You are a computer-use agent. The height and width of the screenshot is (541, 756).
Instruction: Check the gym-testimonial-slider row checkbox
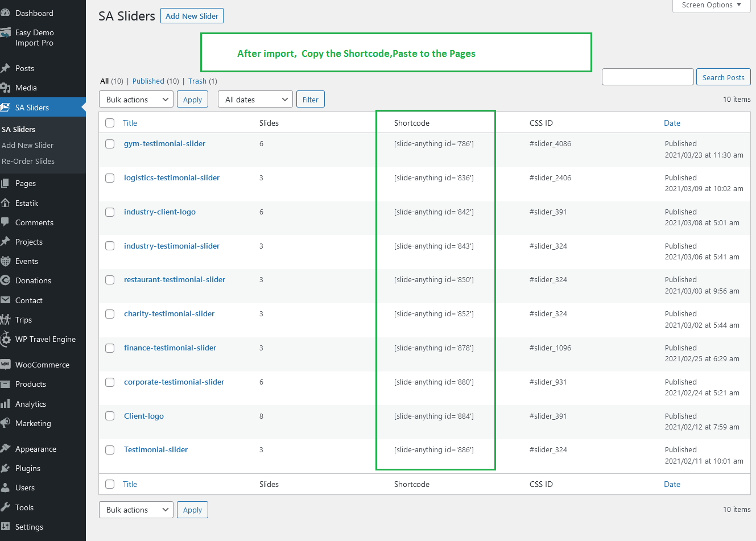[x=110, y=144]
